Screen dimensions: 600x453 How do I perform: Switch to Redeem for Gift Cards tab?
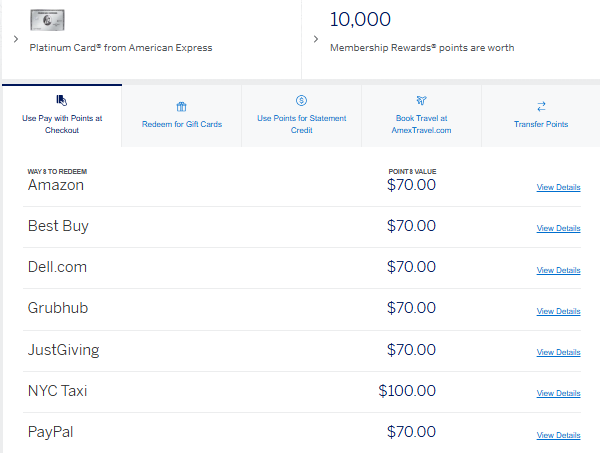coord(181,124)
